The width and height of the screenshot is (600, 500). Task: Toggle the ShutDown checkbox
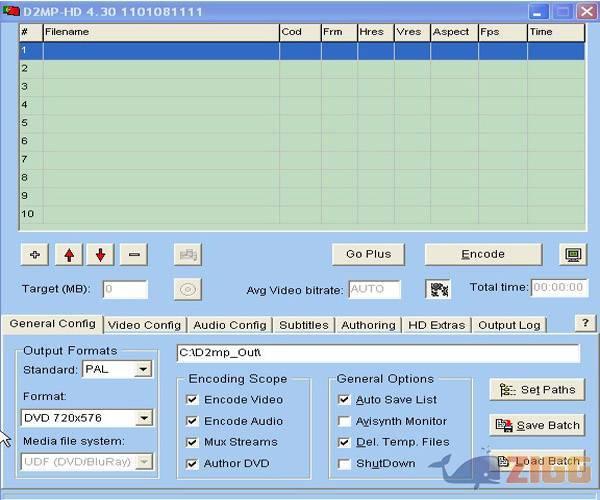tap(344, 464)
